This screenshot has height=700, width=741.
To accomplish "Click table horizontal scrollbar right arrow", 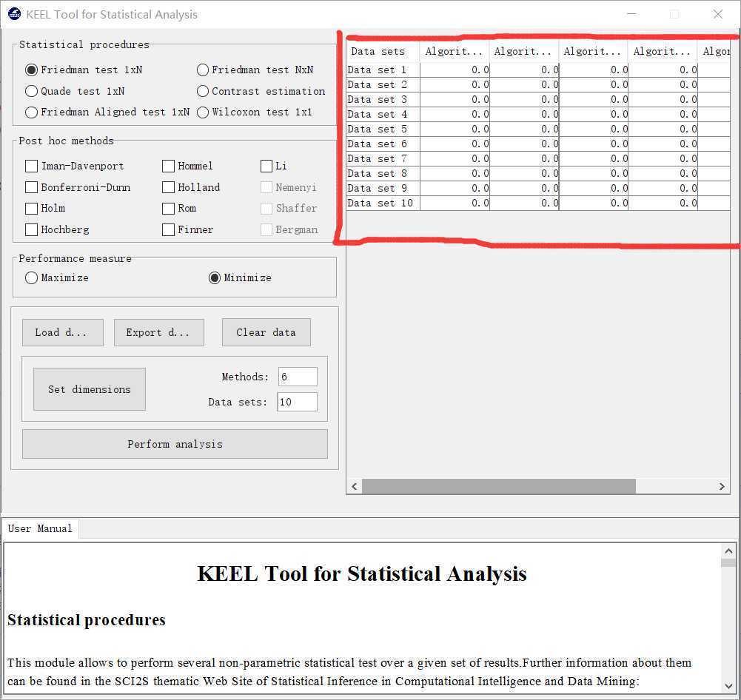I will [x=722, y=486].
